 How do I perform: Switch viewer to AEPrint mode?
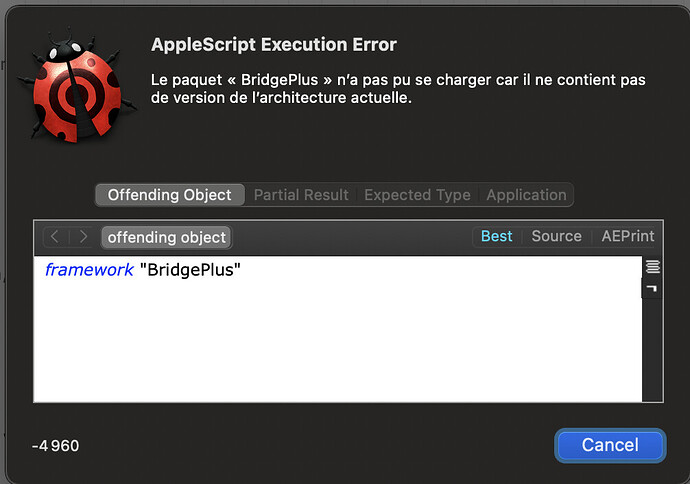628,236
